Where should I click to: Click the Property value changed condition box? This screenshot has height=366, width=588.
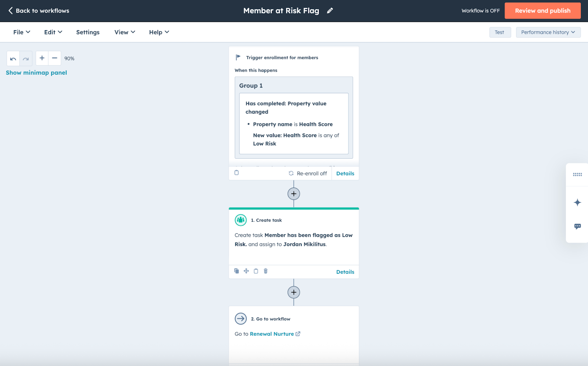point(294,123)
